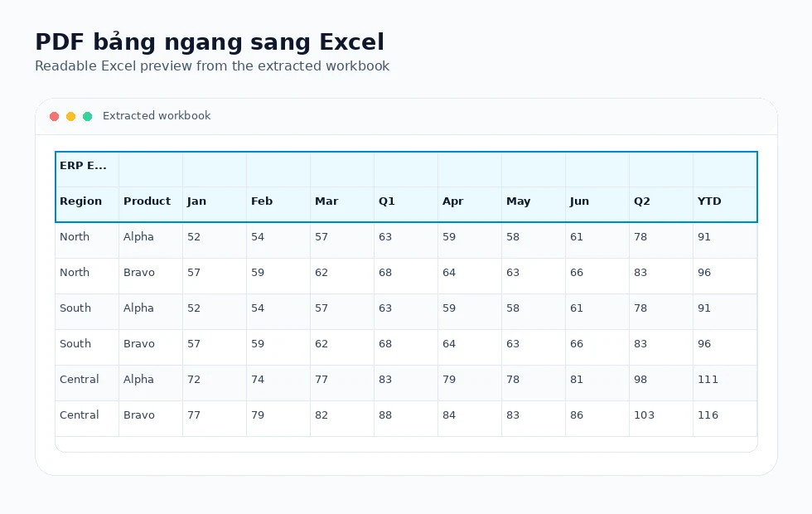Click "North" in the North Bravo row
This screenshot has height=514, width=812.
75,273
